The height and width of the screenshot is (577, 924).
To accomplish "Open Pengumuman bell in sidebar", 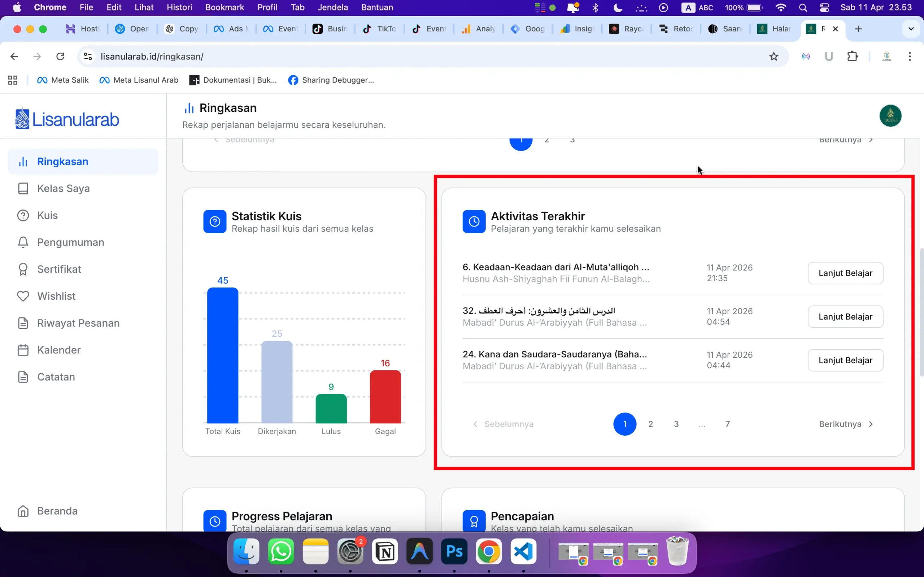I will (x=23, y=242).
